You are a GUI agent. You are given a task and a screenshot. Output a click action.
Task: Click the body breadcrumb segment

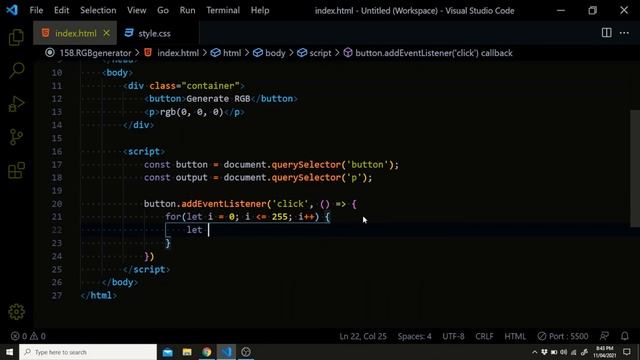(275, 53)
